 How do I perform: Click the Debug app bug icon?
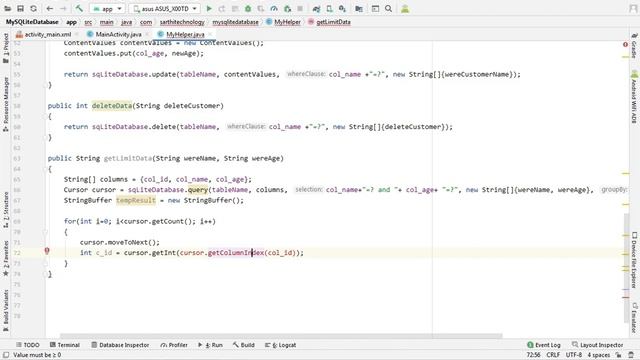(x=248, y=9)
